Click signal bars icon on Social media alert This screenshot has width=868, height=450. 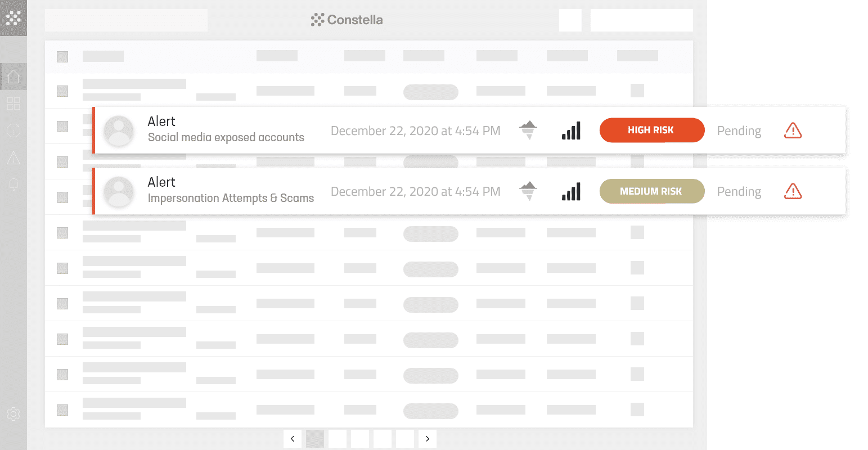point(571,130)
